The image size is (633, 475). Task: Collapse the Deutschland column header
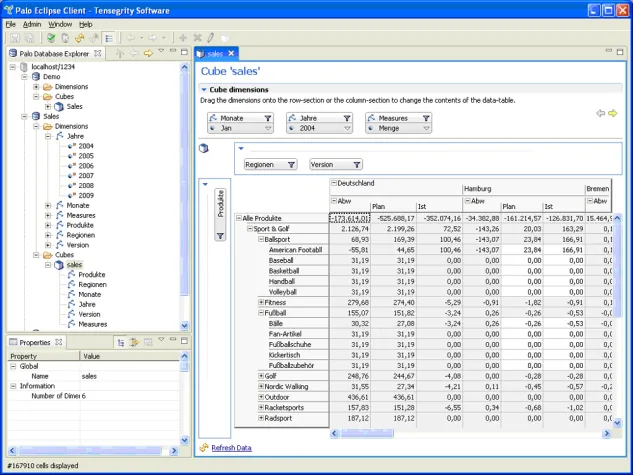pyautogui.click(x=334, y=184)
